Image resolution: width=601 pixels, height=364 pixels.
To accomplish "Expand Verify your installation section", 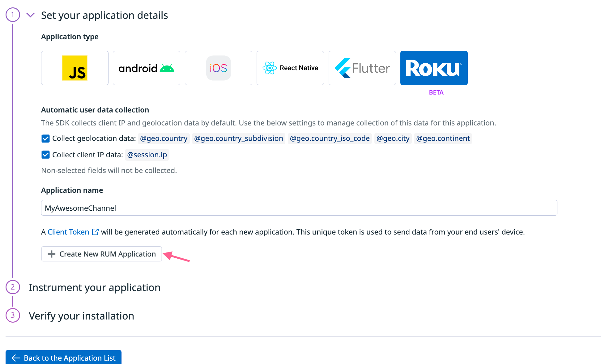I will pyautogui.click(x=81, y=316).
